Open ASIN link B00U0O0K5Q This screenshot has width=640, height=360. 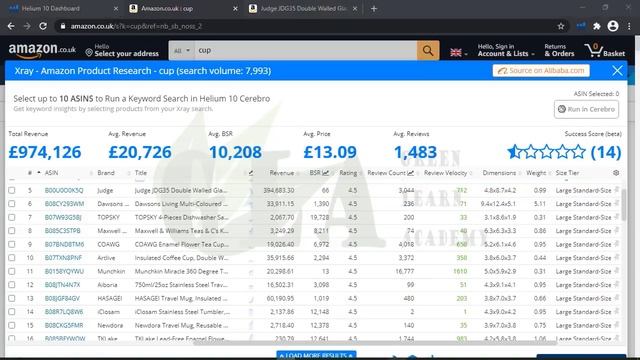click(x=64, y=190)
